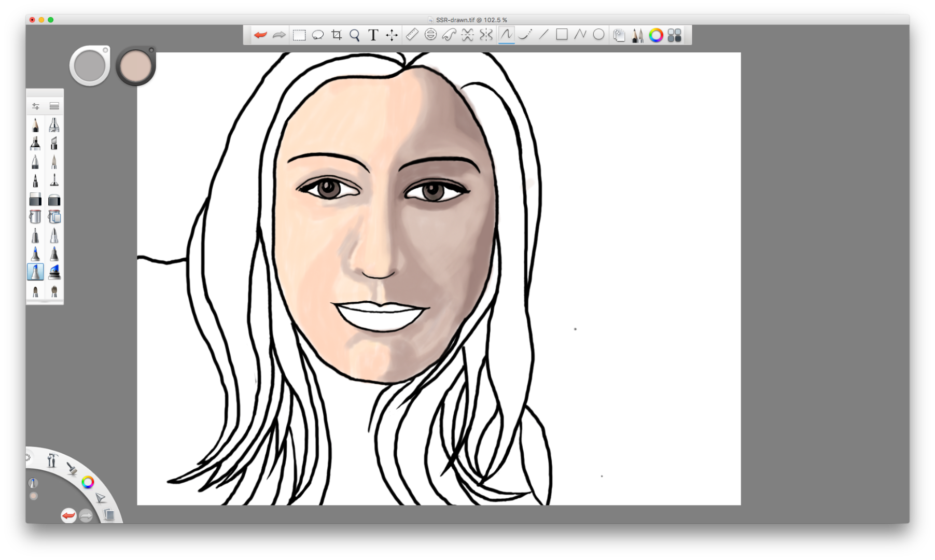This screenshot has width=935, height=560.
Task: Open Files pages menu in the Lagoon
Action: [x=109, y=514]
